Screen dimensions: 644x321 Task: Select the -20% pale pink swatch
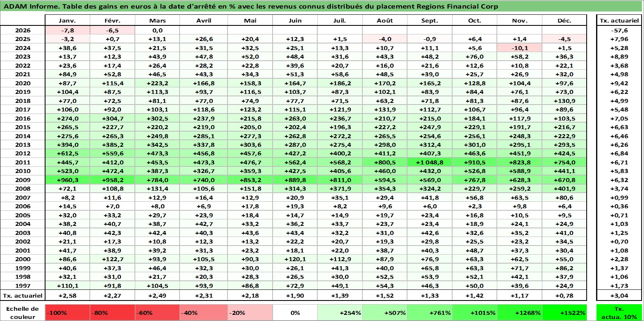pos(250,313)
